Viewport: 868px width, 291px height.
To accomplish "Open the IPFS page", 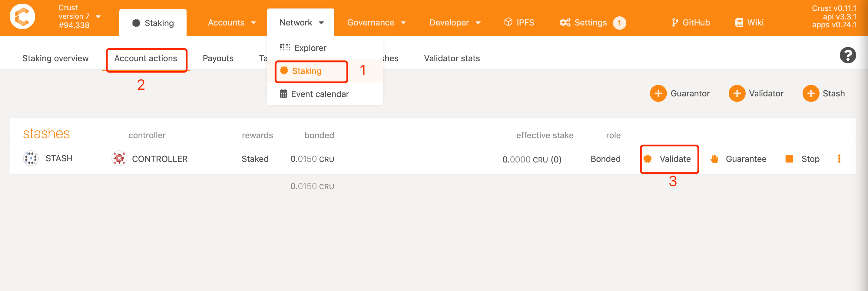I will [x=519, y=23].
